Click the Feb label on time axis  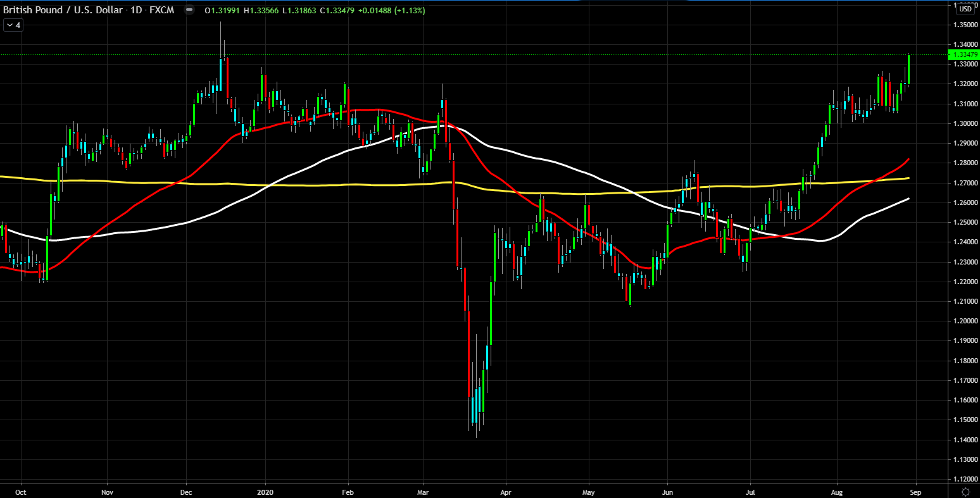(x=348, y=491)
